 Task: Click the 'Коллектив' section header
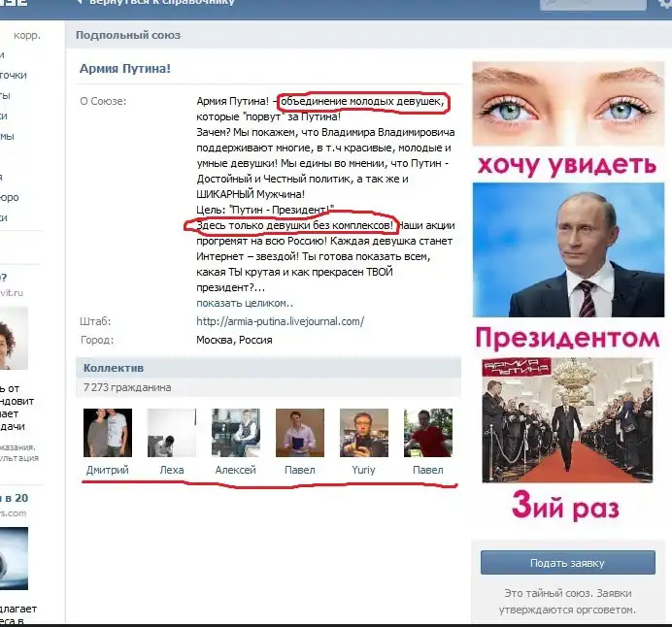(114, 368)
